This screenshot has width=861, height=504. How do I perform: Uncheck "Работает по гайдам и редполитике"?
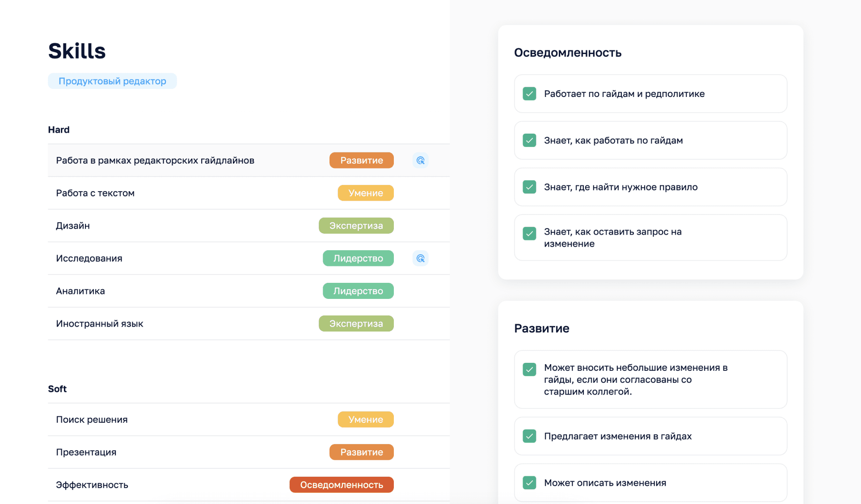pos(529,94)
